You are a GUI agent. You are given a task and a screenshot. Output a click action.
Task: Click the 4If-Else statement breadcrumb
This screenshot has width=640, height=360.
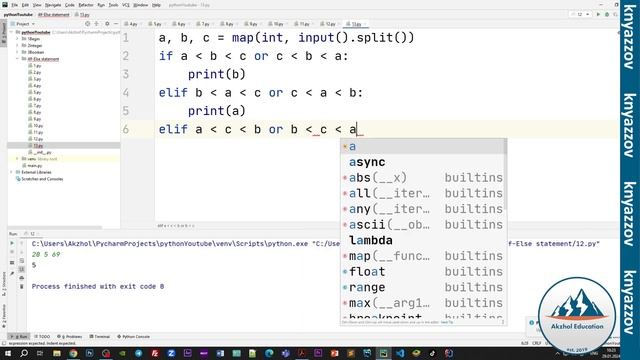click(x=54, y=15)
